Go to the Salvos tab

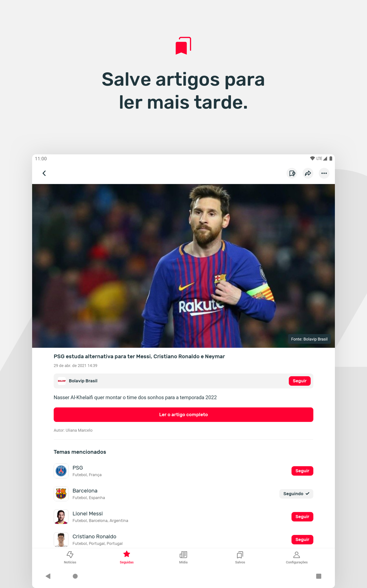[x=240, y=557]
